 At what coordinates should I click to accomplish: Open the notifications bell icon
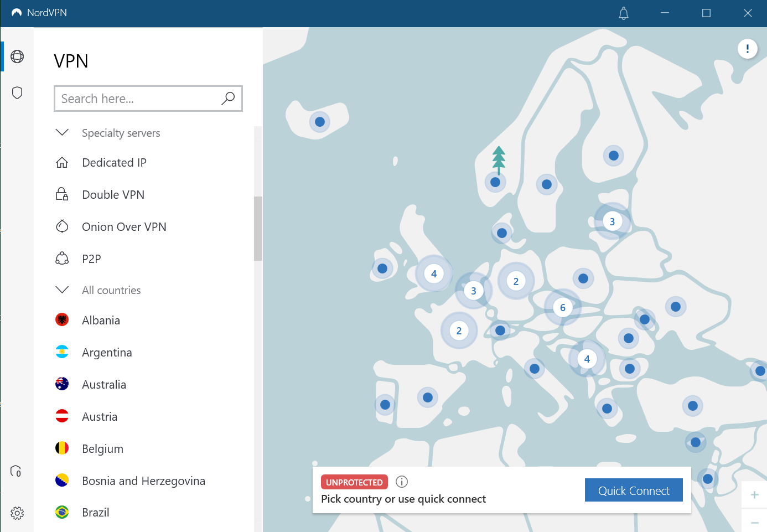tap(624, 13)
